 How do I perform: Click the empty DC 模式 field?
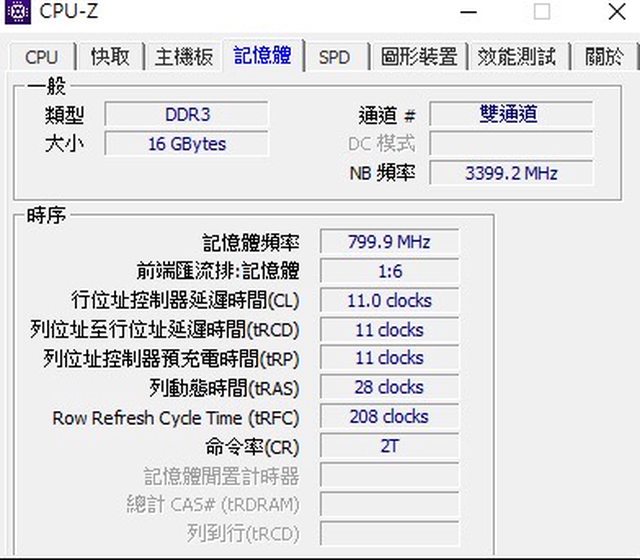511,144
